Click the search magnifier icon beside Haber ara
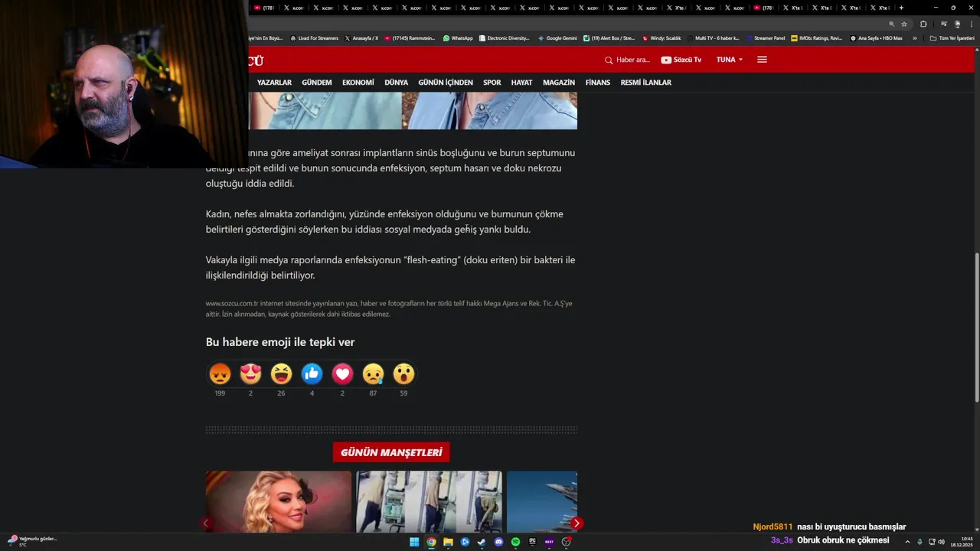The image size is (980, 551). [x=609, y=60]
